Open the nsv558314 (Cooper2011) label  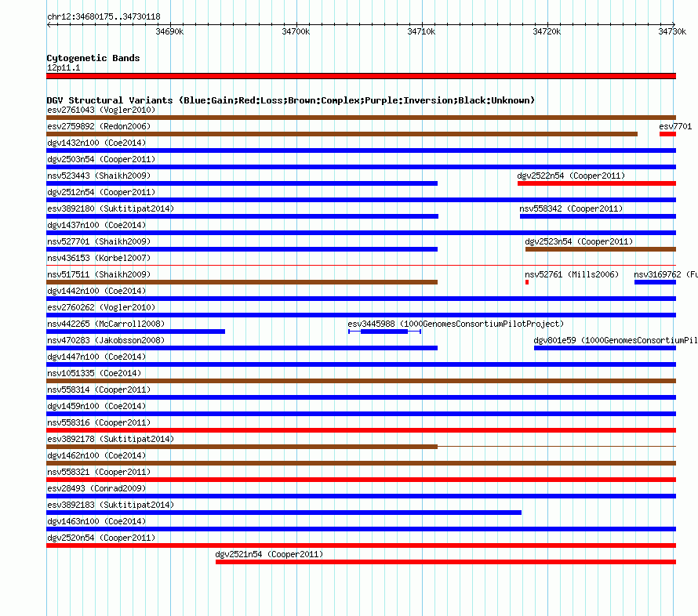point(99,390)
